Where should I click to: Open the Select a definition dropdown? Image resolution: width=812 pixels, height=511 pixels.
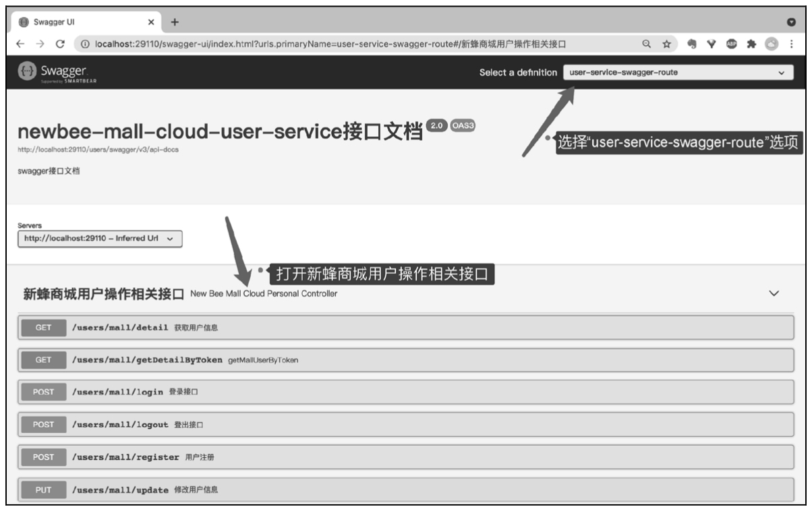[x=678, y=73]
